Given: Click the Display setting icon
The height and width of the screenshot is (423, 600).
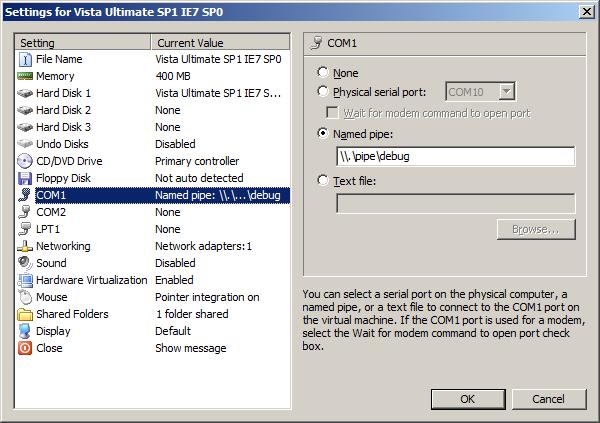Looking at the screenshot, I should [x=25, y=331].
